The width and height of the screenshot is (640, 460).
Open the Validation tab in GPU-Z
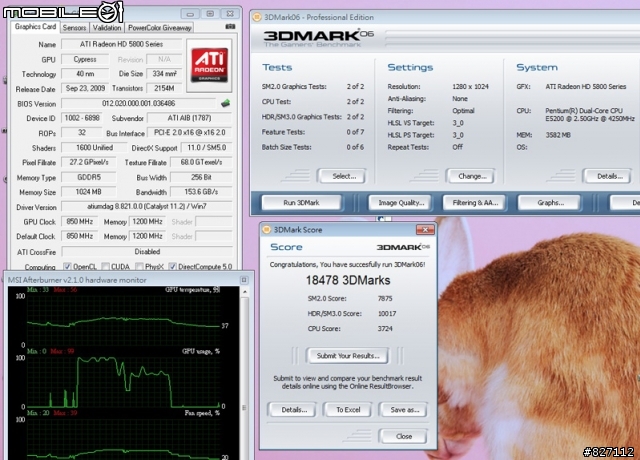point(107,28)
